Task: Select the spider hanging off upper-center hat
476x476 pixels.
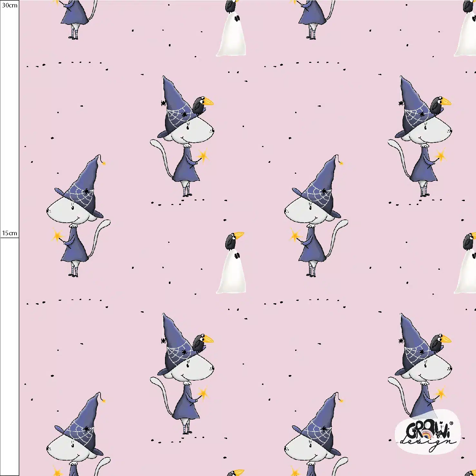Action: (x=163, y=103)
